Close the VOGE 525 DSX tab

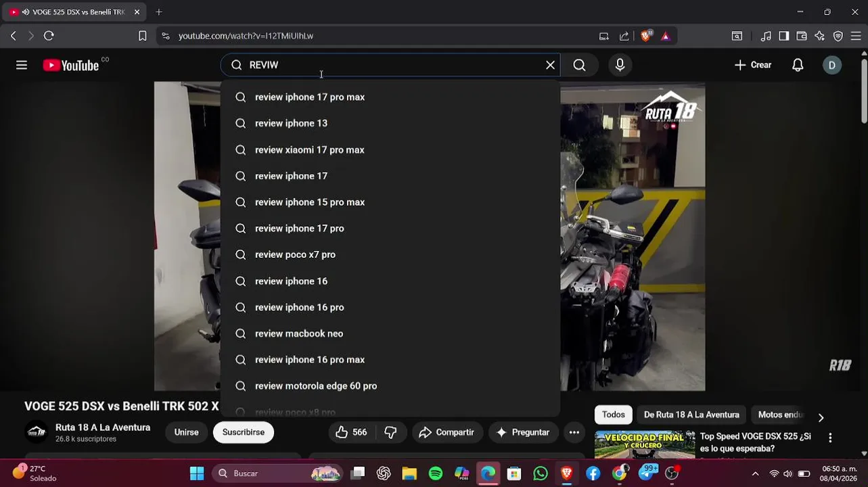[x=137, y=11]
